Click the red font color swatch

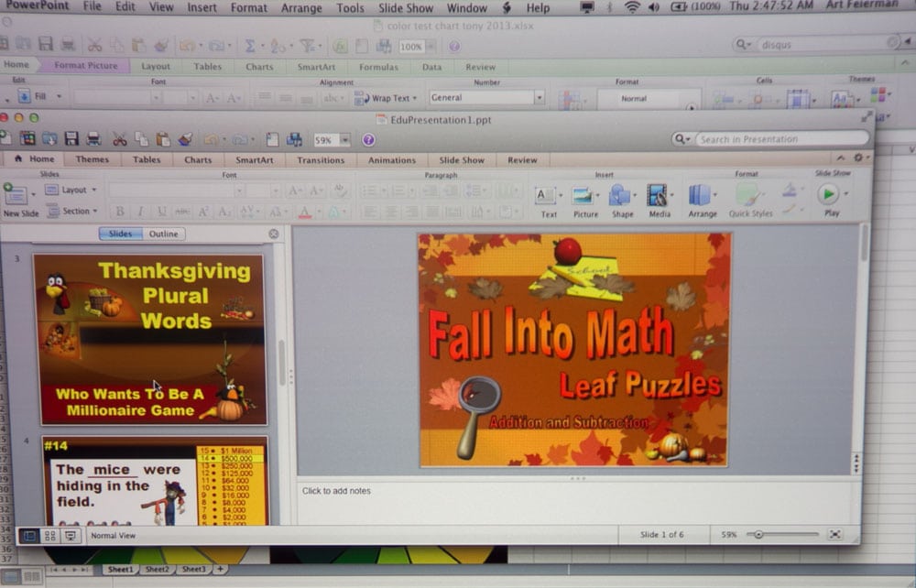click(304, 212)
